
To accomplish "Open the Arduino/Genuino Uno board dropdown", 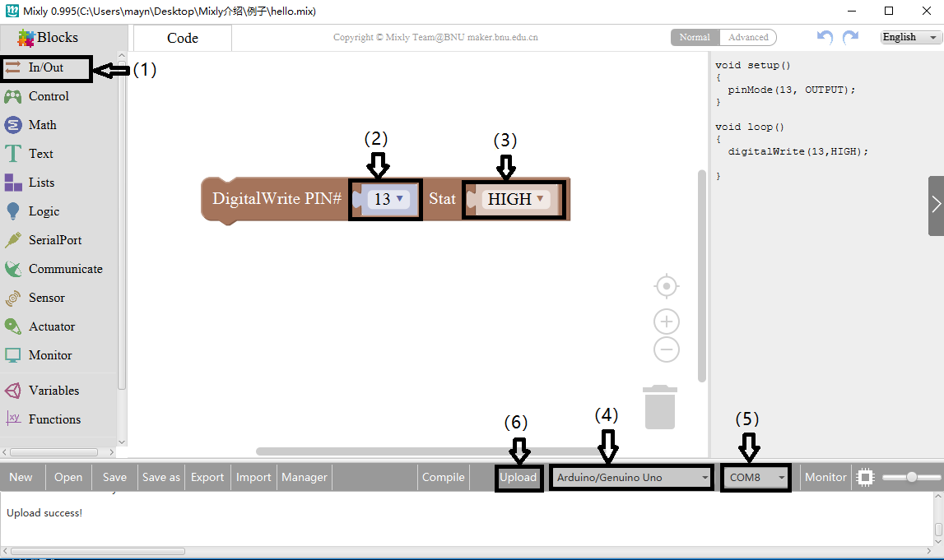I will click(630, 477).
